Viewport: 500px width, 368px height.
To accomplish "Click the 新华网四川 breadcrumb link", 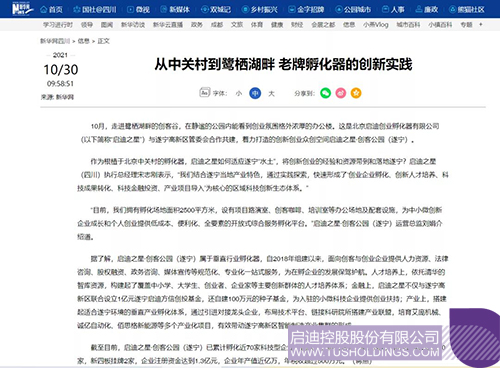I will click(x=55, y=41).
